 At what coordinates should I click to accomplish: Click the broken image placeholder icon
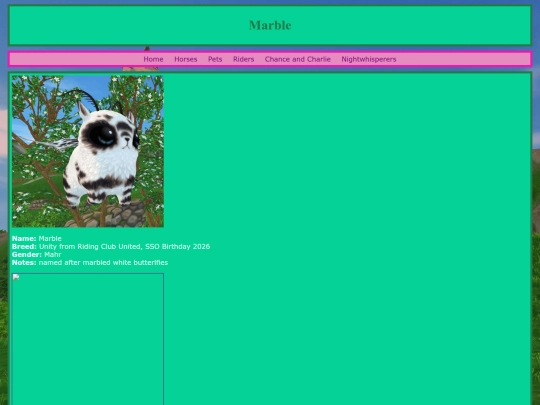(x=16, y=278)
